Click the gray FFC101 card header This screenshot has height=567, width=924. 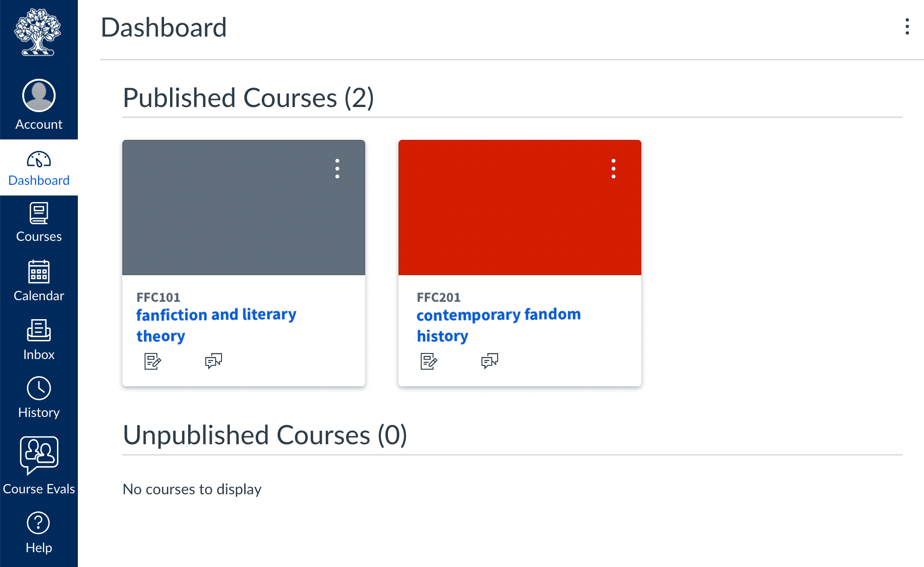(244, 208)
